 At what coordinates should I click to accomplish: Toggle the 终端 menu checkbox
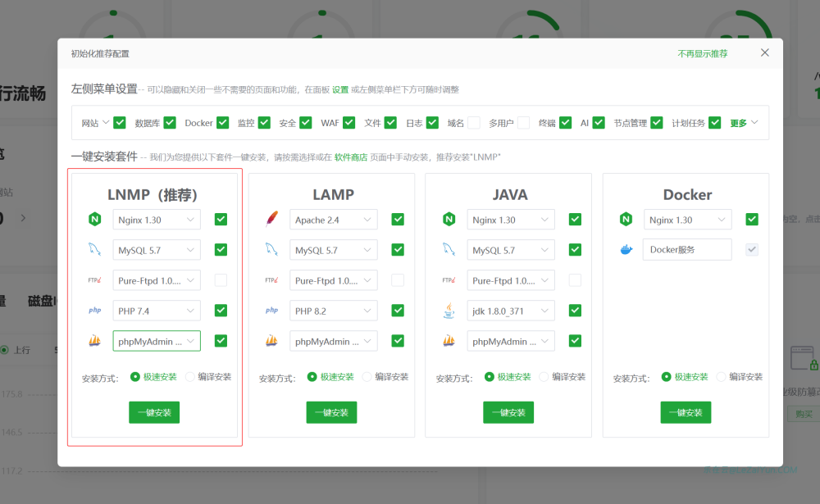[565, 123]
